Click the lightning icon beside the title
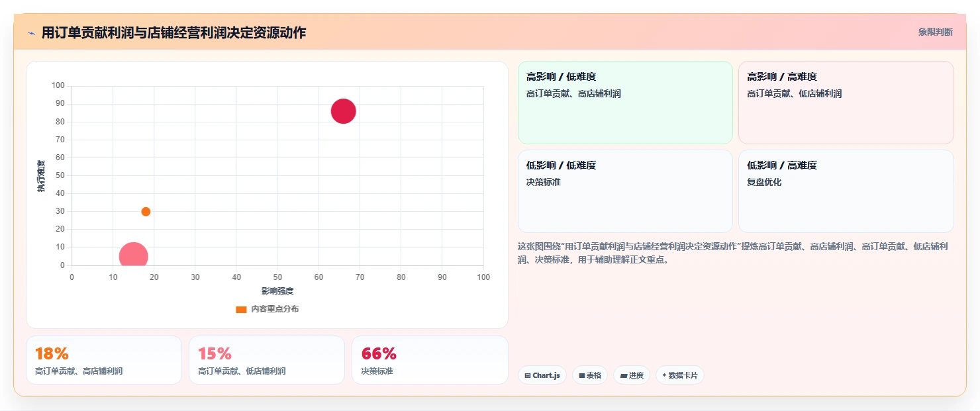Screen dimensions: 980x411 32,33
